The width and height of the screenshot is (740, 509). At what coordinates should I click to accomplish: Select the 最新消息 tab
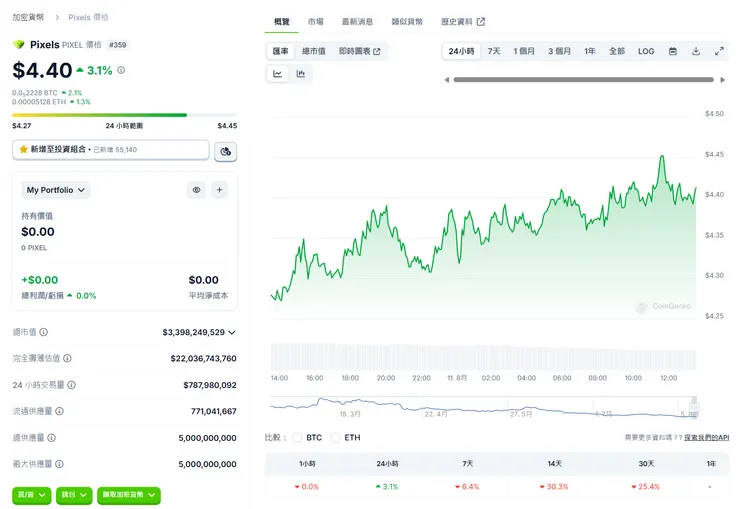pos(358,22)
